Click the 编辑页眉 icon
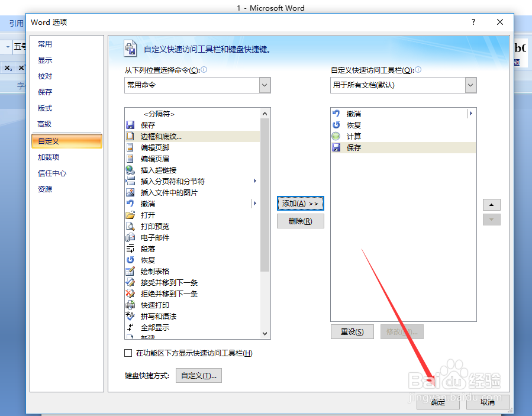The image size is (532, 416). 130,159
